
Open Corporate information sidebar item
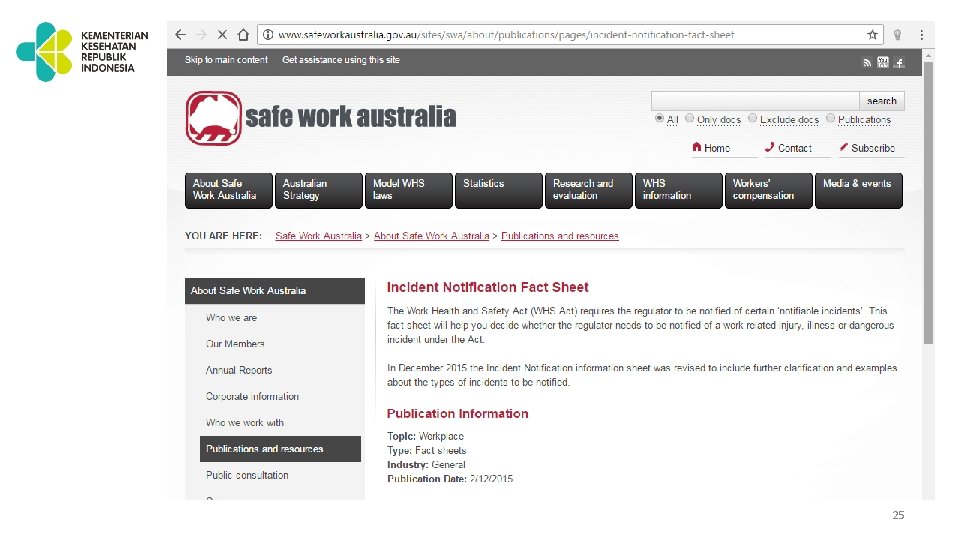tap(252, 397)
